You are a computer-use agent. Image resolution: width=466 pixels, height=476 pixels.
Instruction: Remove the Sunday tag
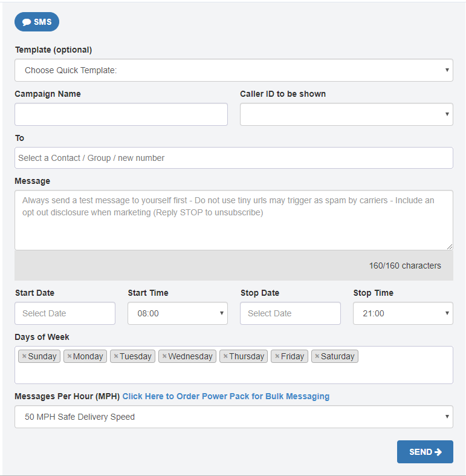[x=24, y=356]
